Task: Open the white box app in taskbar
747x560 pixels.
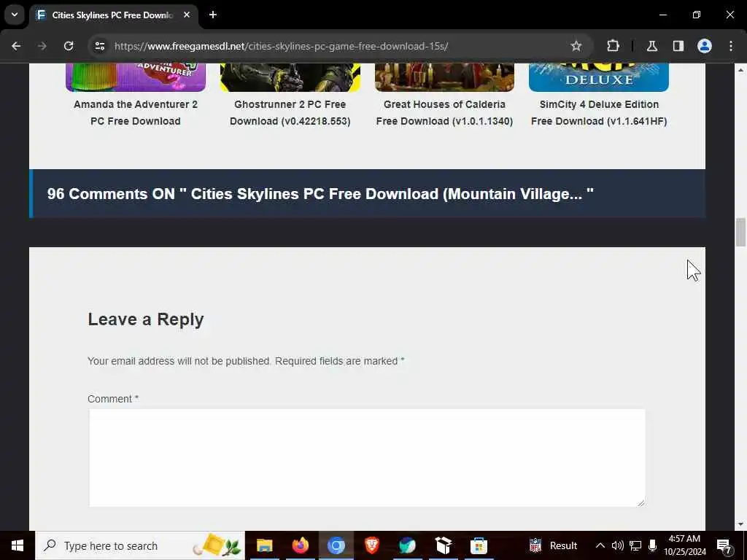Action: pyautogui.click(x=443, y=545)
